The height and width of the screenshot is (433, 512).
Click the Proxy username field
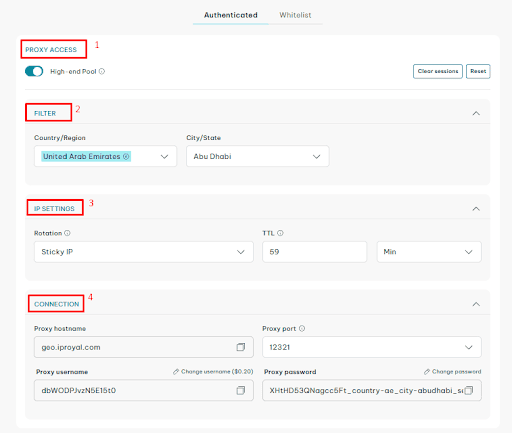[x=144, y=390]
